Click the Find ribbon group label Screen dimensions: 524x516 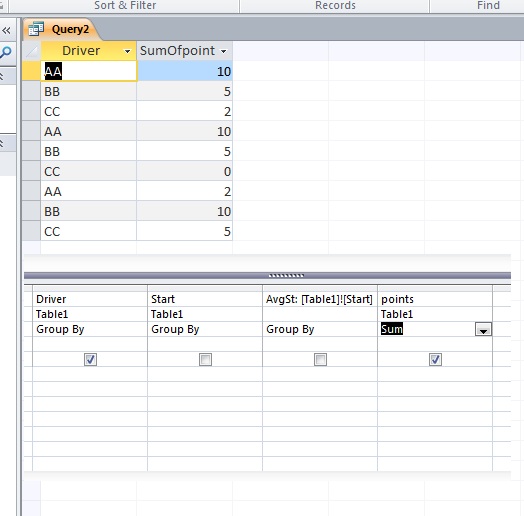click(x=488, y=5)
